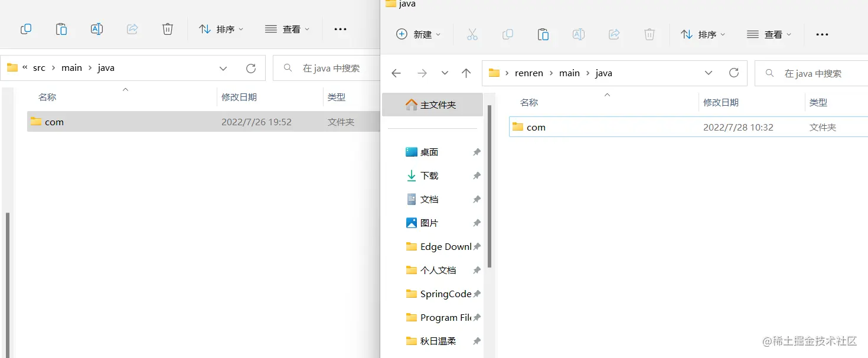Click the Copy icon in the left window toolbar
The height and width of the screenshot is (358, 868).
[x=26, y=29]
